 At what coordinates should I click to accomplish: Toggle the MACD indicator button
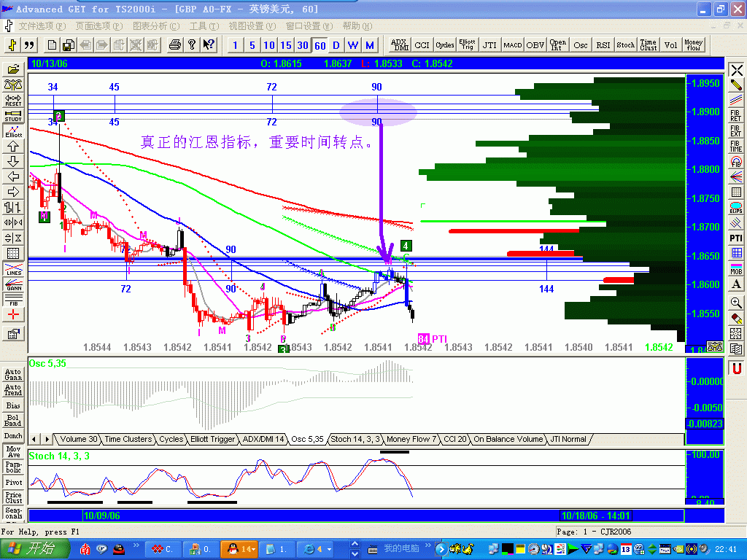coord(512,45)
